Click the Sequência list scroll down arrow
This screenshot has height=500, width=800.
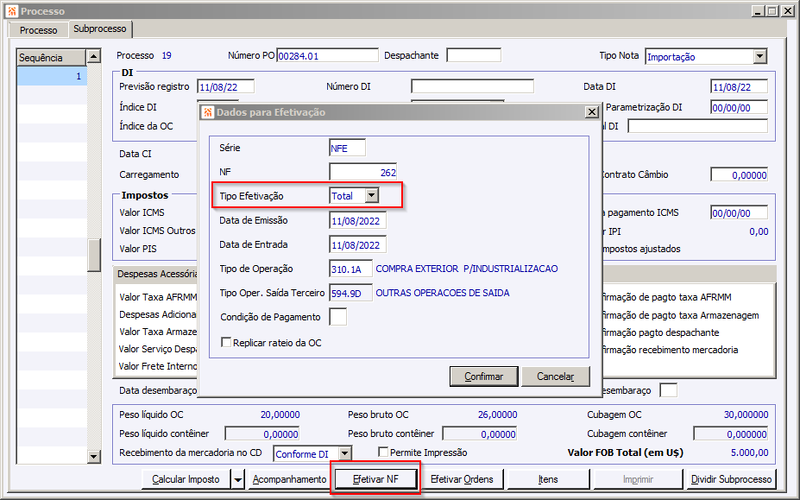point(94,456)
